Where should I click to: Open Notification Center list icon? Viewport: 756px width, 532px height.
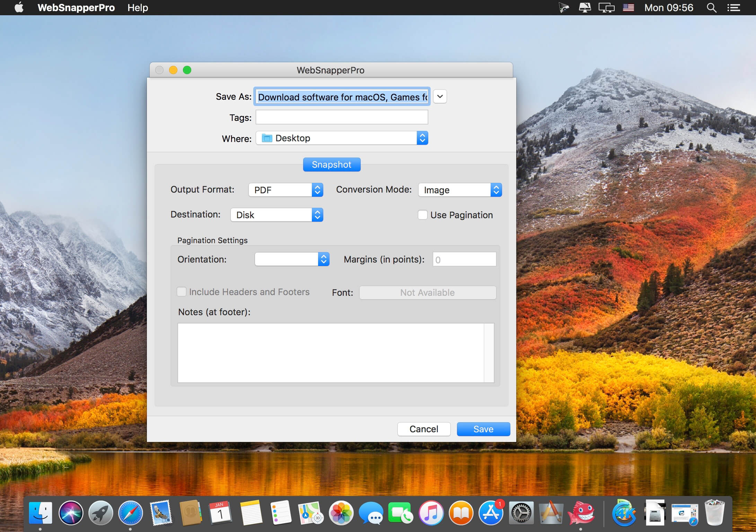[x=734, y=8]
